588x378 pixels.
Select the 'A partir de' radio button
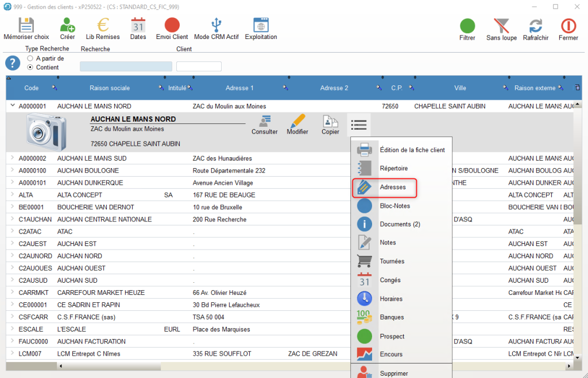[30, 59]
